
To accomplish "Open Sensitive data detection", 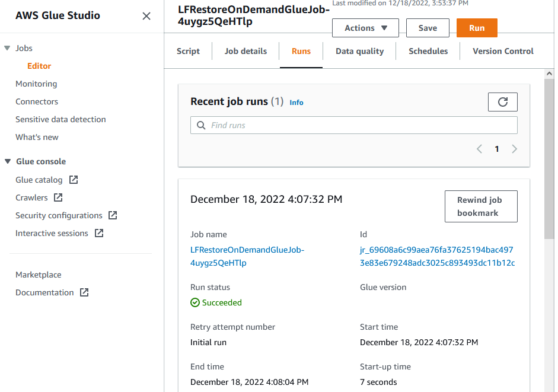I will click(60, 119).
